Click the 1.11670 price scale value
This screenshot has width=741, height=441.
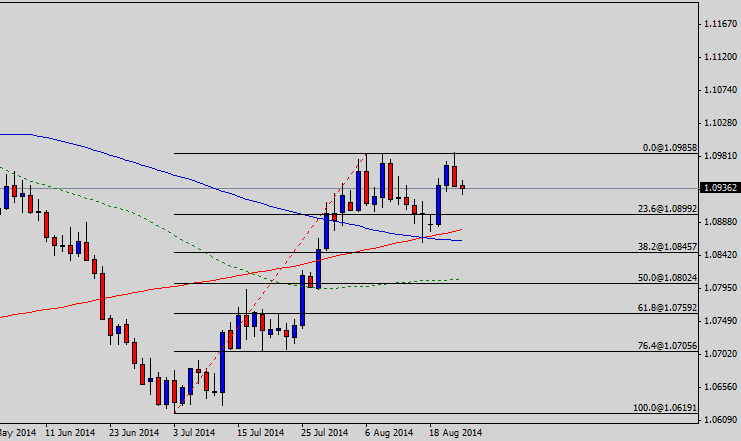[716, 23]
